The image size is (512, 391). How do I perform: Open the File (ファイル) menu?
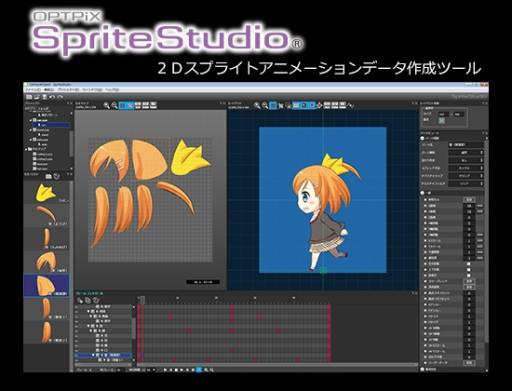pyautogui.click(x=33, y=90)
